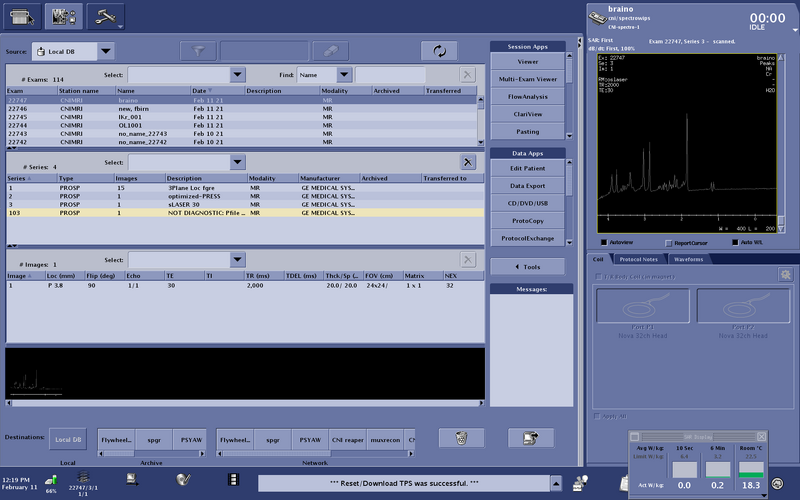Expand the message history up arrow
This screenshot has height=500, width=800.
click(556, 483)
